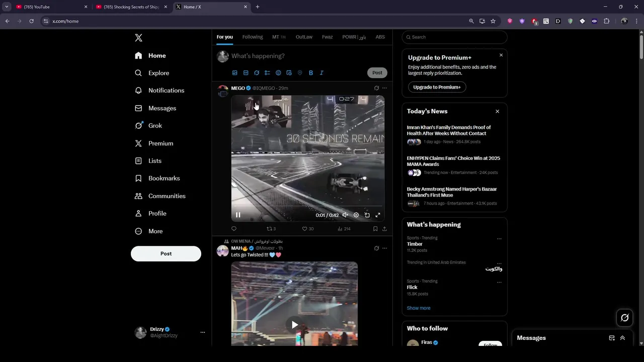The width and height of the screenshot is (644, 362).
Task: Click Upgrade to Premium+ button
Action: (437, 87)
